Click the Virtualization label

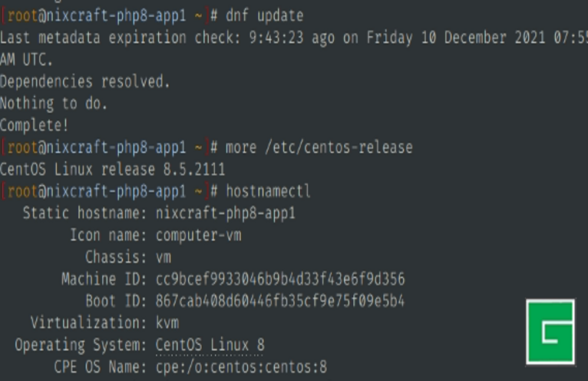click(88, 323)
